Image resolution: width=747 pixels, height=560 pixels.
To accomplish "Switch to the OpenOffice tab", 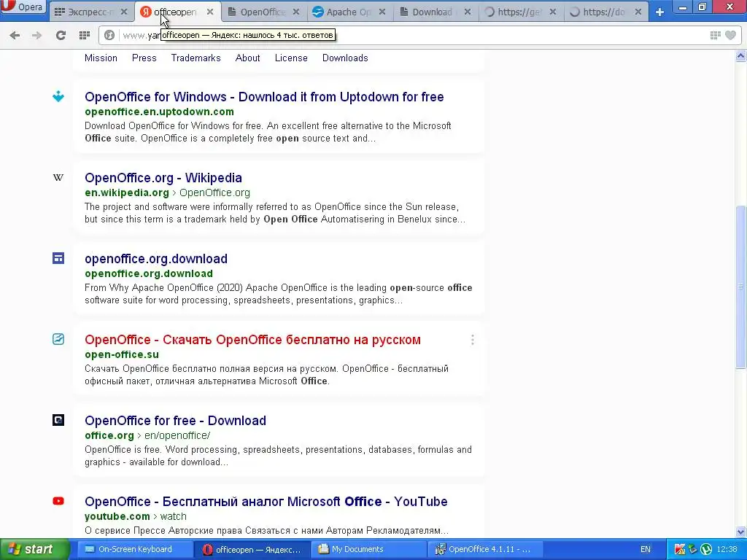I will (263, 12).
